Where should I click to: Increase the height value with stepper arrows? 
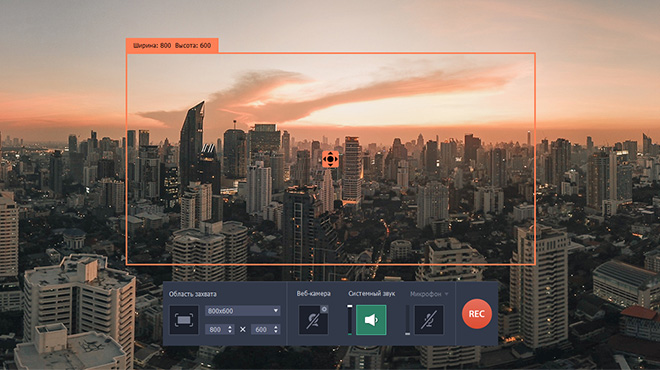coord(276,327)
